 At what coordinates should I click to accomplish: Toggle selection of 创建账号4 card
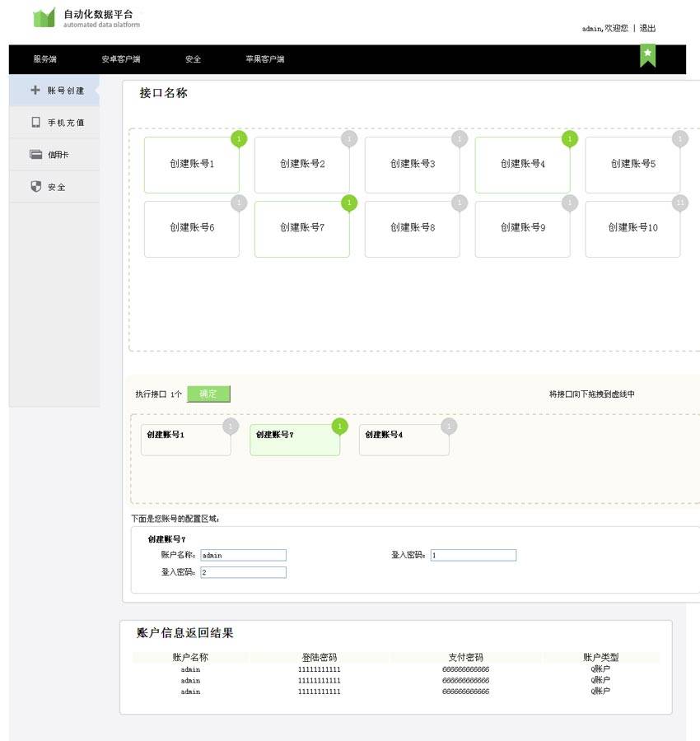click(522, 164)
